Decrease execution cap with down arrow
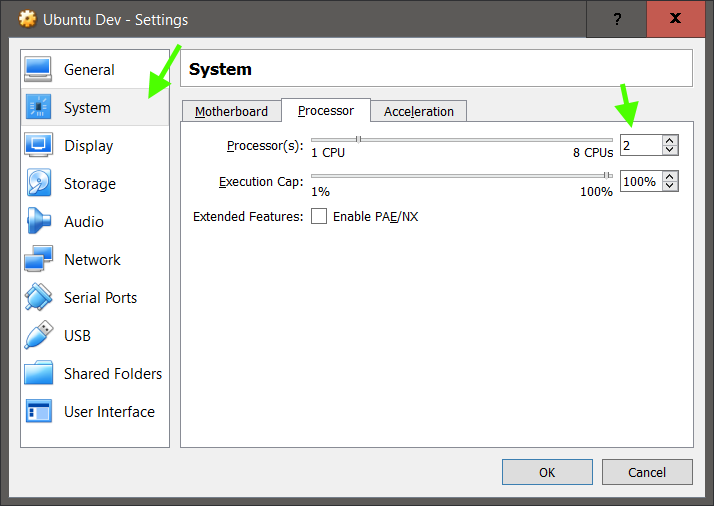This screenshot has width=714, height=506. coord(670,186)
